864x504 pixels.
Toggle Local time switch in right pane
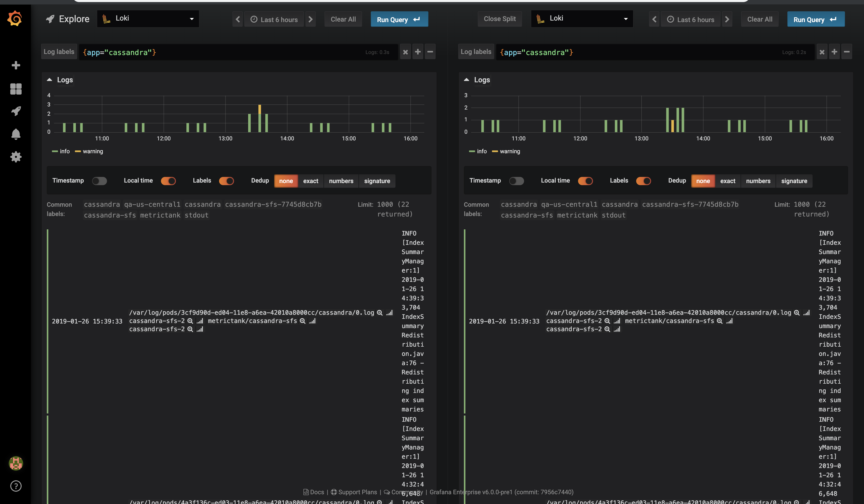pos(585,181)
